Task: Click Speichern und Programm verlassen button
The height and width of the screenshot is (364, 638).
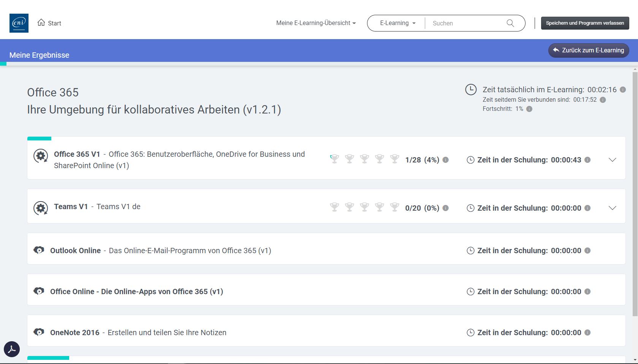Action: (585, 23)
